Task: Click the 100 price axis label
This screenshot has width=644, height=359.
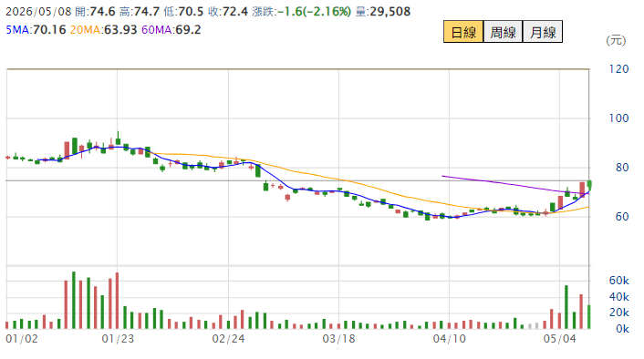Action: coord(618,118)
